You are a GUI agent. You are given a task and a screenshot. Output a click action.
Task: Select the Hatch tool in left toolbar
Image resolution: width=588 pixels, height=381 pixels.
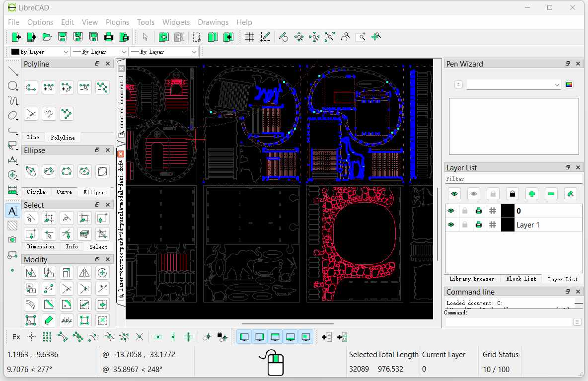pyautogui.click(x=13, y=226)
